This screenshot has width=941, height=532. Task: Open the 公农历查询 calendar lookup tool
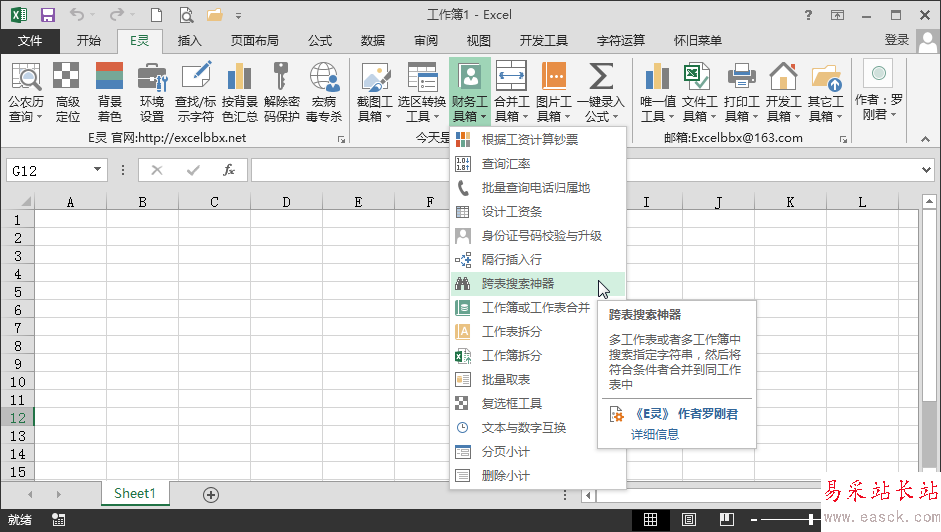click(x=26, y=92)
